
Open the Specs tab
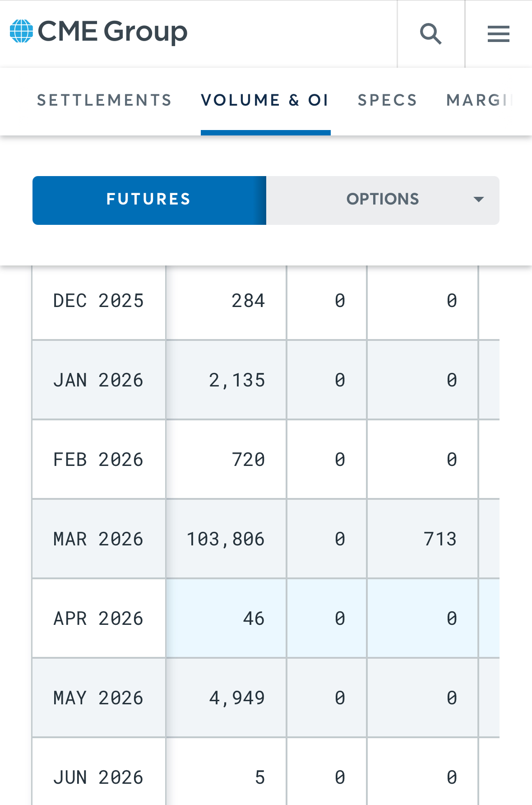tap(387, 100)
